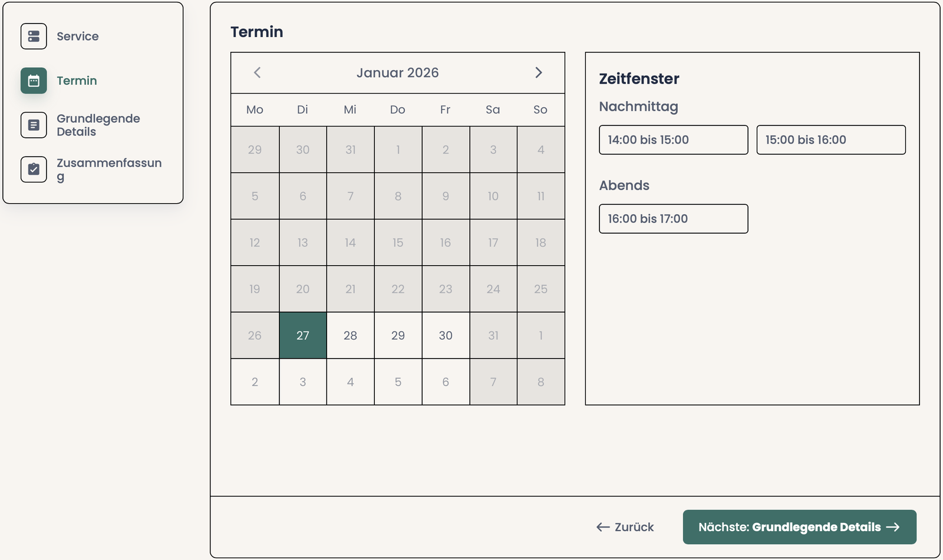Click the Service step icon
Image resolution: width=943 pixels, height=560 pixels.
tap(34, 37)
